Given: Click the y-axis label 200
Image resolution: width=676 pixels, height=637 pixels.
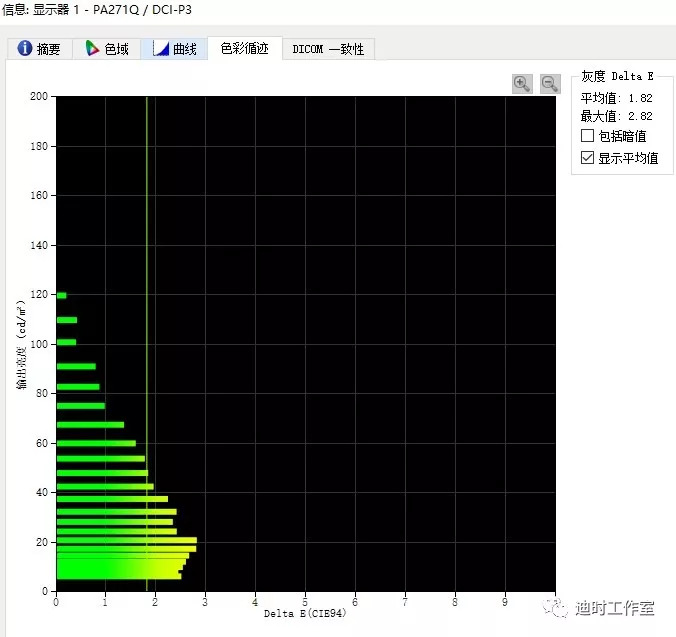Looking at the screenshot, I should [x=39, y=96].
